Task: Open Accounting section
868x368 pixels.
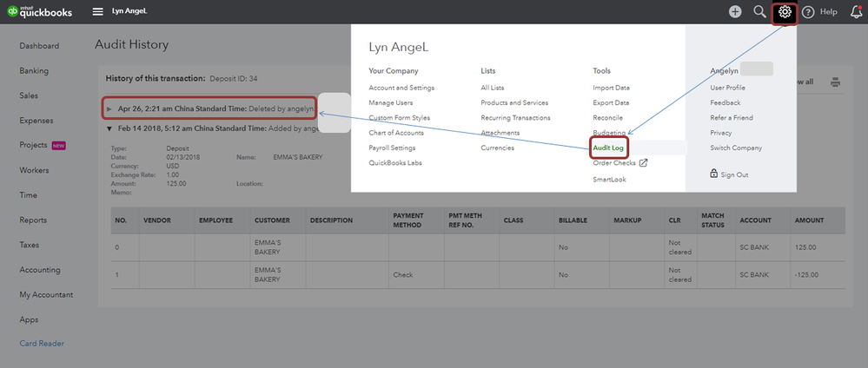Action: (x=40, y=270)
